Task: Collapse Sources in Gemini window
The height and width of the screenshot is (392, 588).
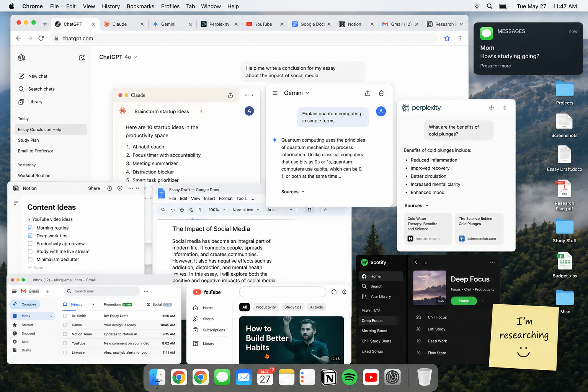Action: pyautogui.click(x=293, y=192)
